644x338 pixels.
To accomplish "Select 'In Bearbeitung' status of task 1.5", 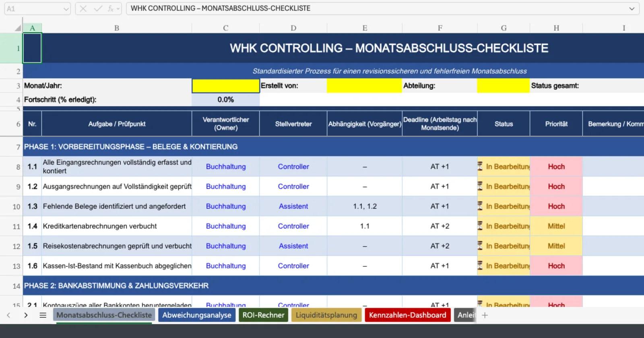I will [504, 246].
